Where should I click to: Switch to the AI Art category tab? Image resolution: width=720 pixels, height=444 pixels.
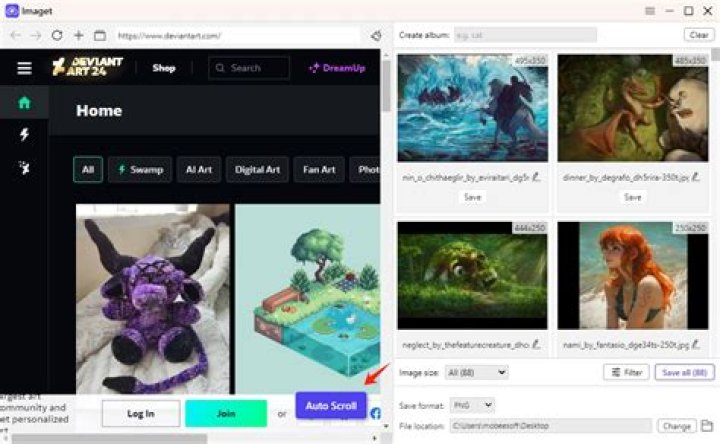point(199,169)
